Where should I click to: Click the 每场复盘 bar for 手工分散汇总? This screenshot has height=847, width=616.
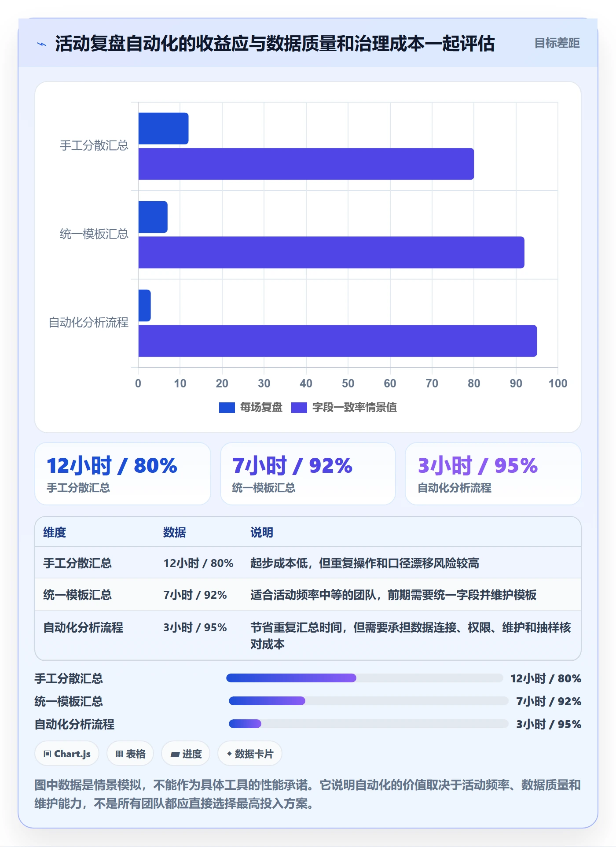(163, 129)
